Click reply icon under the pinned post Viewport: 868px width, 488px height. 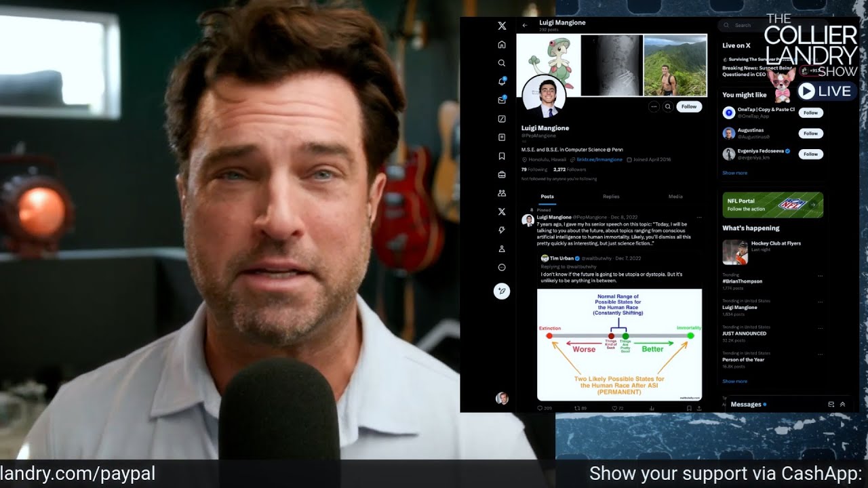pyautogui.click(x=540, y=408)
